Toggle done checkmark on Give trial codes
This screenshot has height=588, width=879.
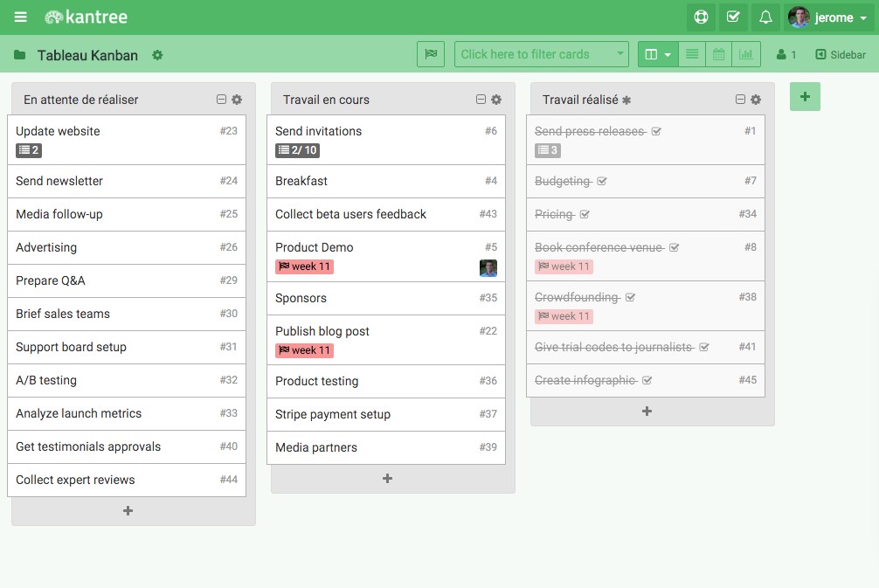coord(704,347)
